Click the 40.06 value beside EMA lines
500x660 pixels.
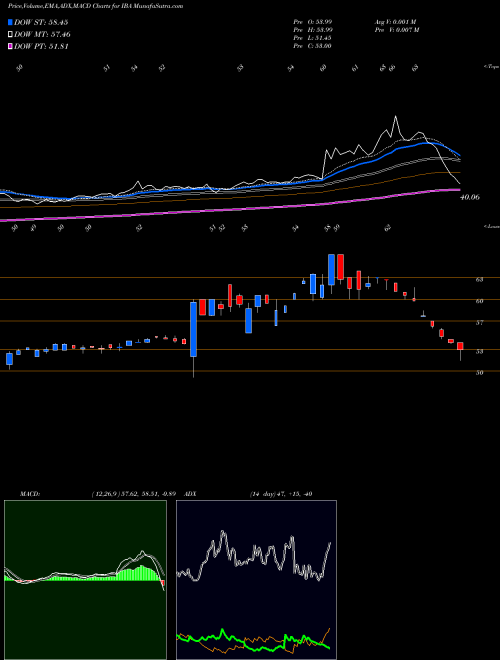point(470,197)
